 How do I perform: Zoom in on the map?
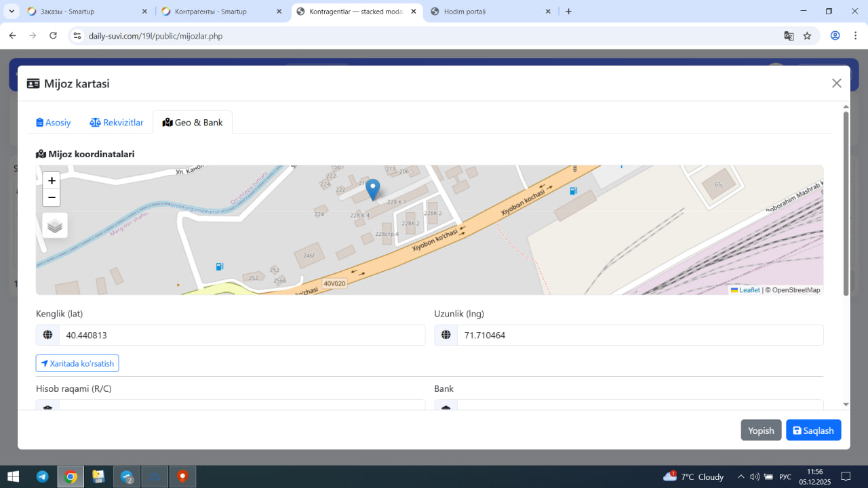coord(52,181)
